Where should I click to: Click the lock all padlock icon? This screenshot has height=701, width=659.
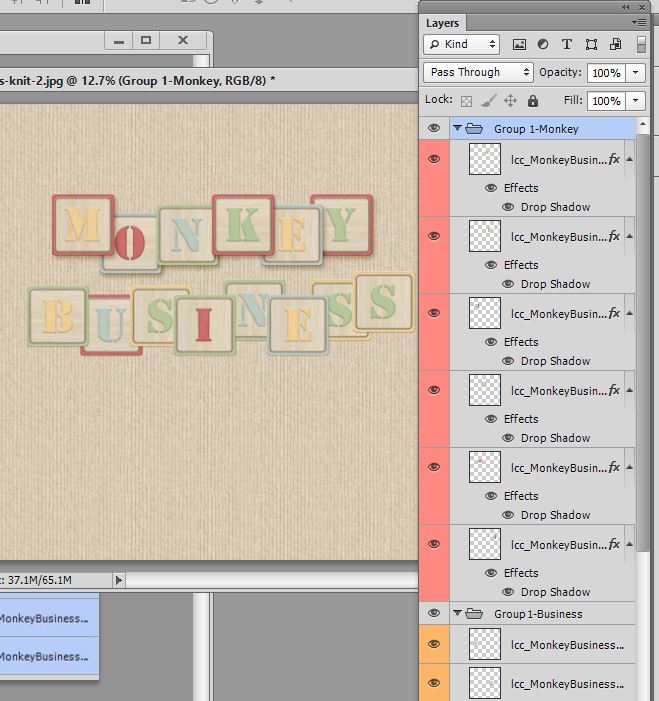[532, 101]
